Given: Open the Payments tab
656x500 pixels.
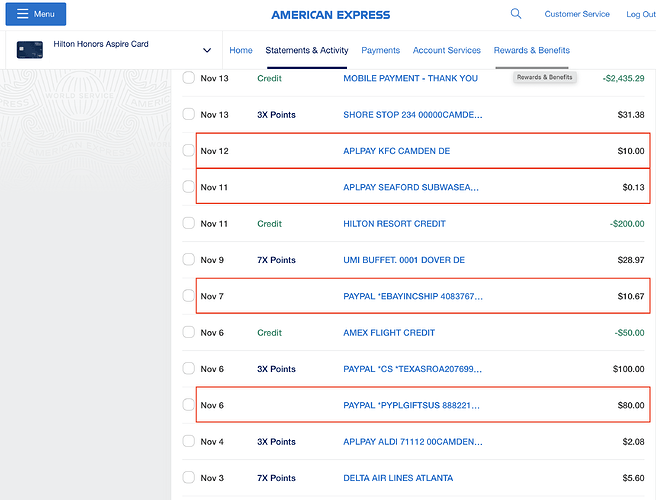Looking at the screenshot, I should 381,50.
